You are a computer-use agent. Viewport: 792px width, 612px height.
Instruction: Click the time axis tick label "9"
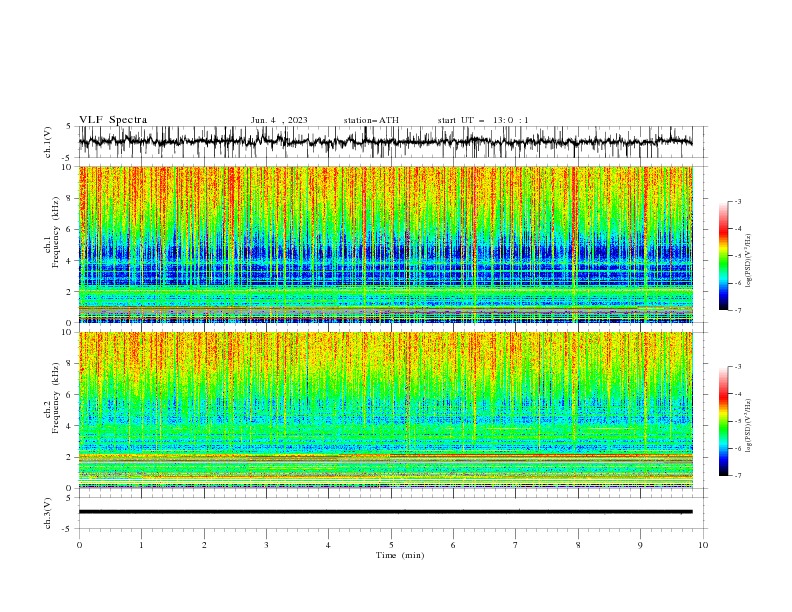coord(640,545)
